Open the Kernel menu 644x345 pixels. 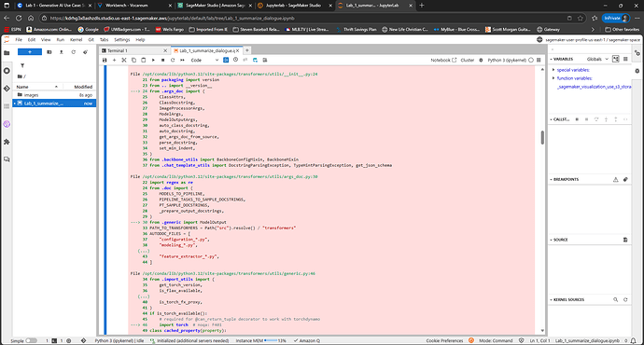(76, 40)
